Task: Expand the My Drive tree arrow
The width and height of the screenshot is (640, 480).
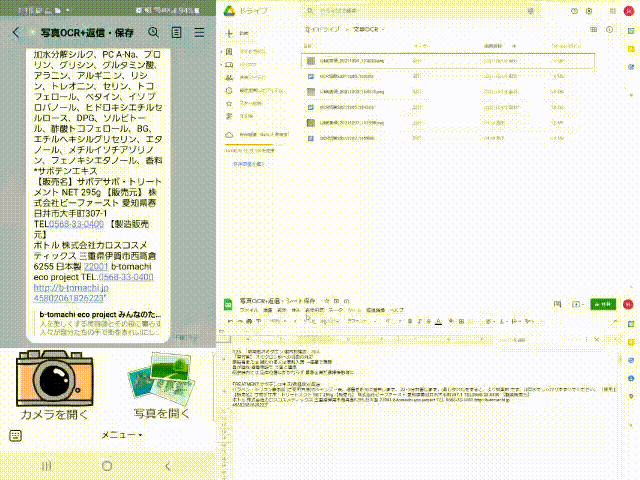Action: (x=222, y=51)
